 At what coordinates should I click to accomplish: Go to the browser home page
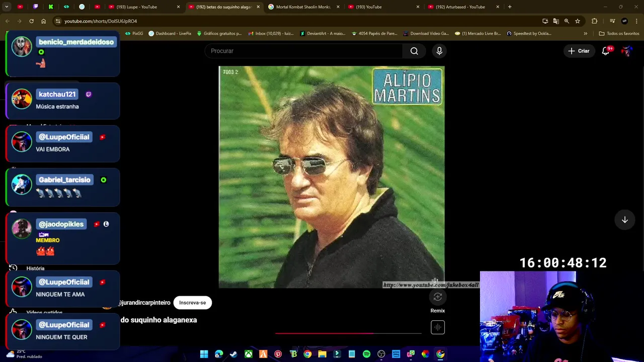click(43, 21)
